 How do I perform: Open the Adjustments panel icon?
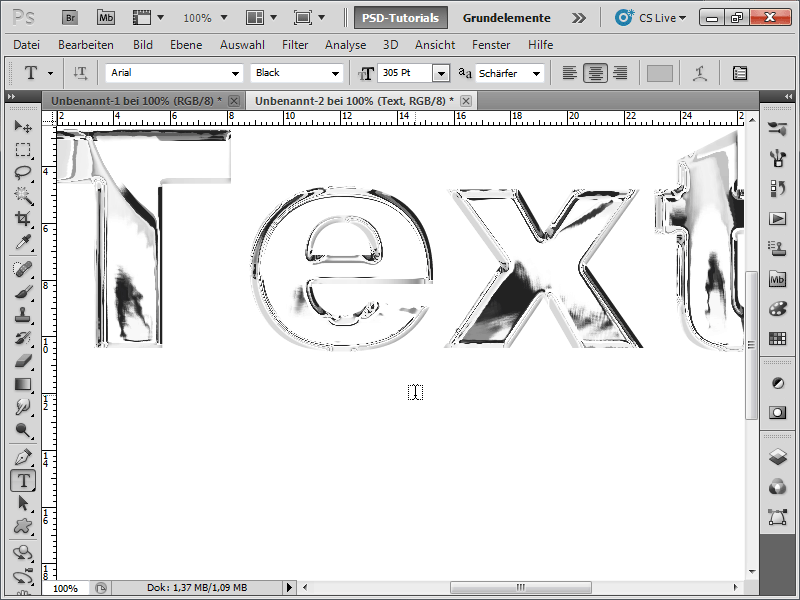pyautogui.click(x=777, y=383)
